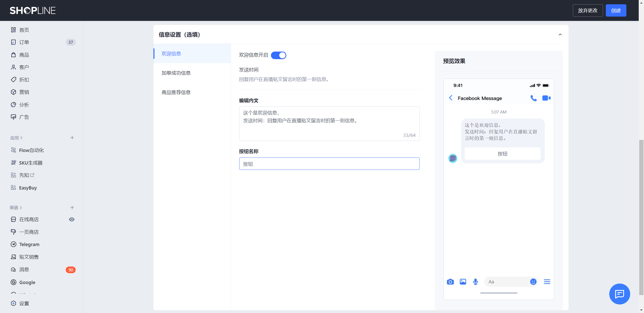Image resolution: width=644 pixels, height=313 pixels.
Task: Click the 37 orders count badge
Action: [71, 42]
